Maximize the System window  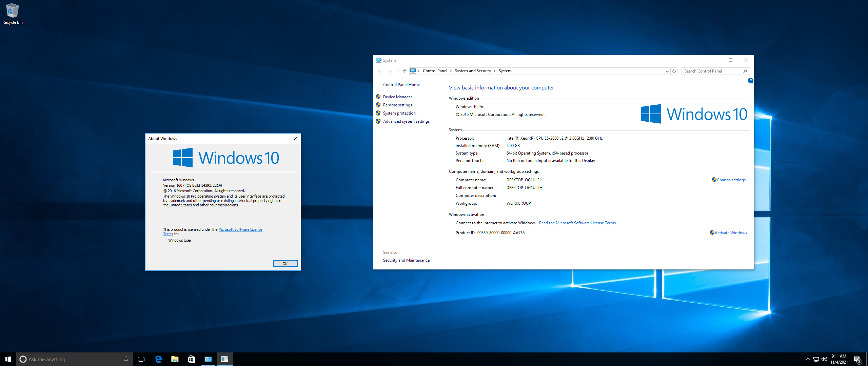coord(731,60)
